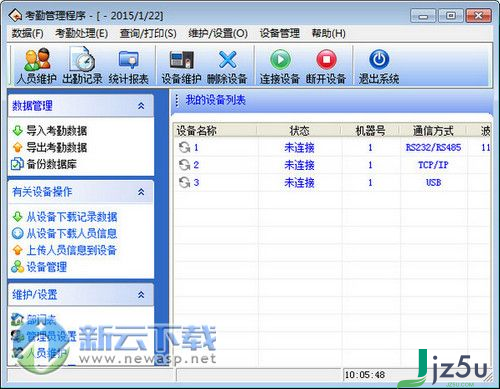Open 人员维护 toolbar icon
The image size is (500, 389).
point(37,60)
